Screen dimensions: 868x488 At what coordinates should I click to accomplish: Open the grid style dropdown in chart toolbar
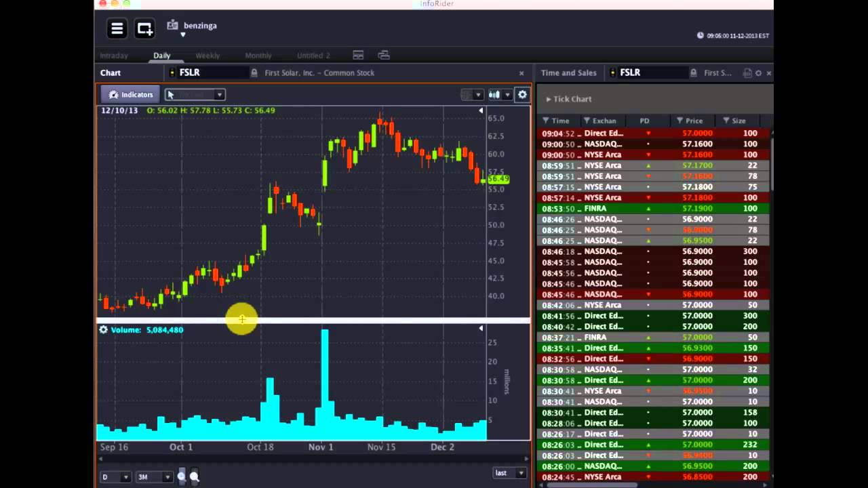coord(472,95)
